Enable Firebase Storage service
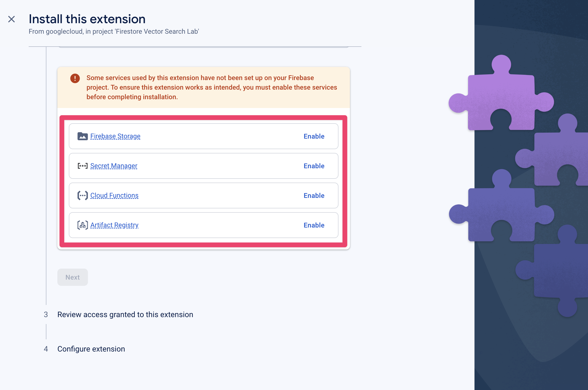Viewport: 588px width, 390px height. [314, 136]
